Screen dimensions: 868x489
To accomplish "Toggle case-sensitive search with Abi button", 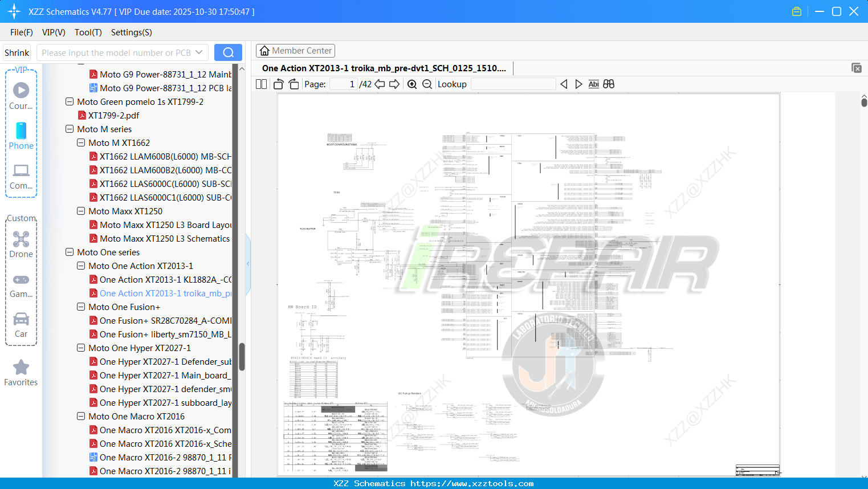I will (x=593, y=84).
